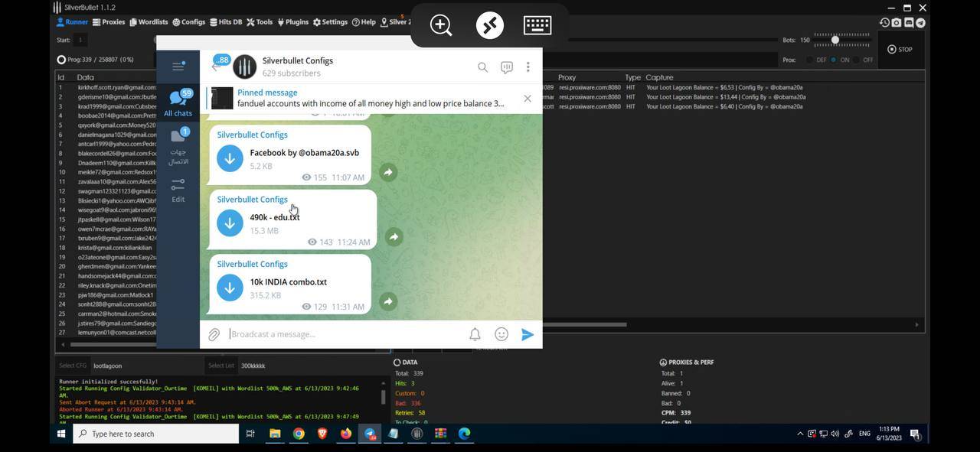This screenshot has width=980, height=452.
Task: Open the Settings tab
Action: (330, 22)
